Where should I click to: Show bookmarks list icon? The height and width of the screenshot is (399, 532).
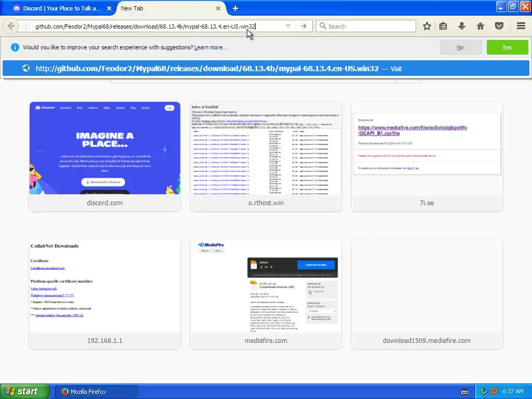pos(443,26)
